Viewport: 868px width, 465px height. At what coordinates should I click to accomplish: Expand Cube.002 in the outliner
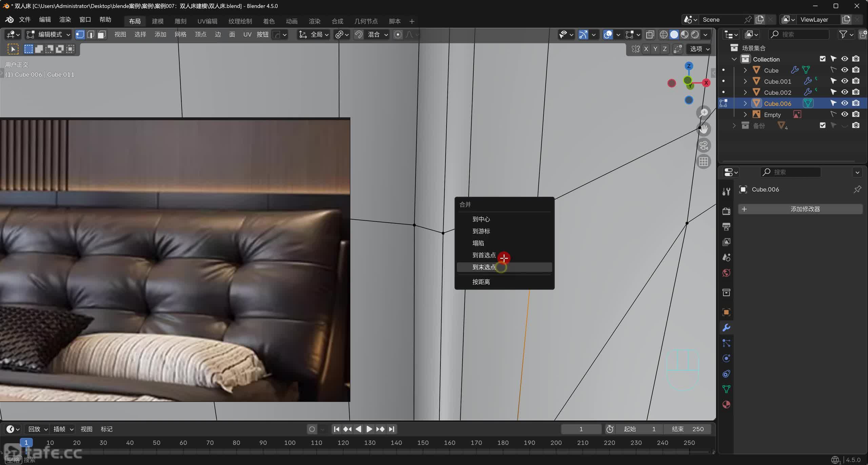745,92
